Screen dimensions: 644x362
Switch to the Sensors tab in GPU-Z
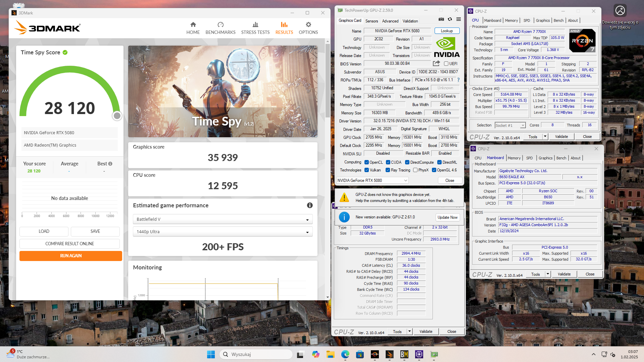(x=371, y=21)
